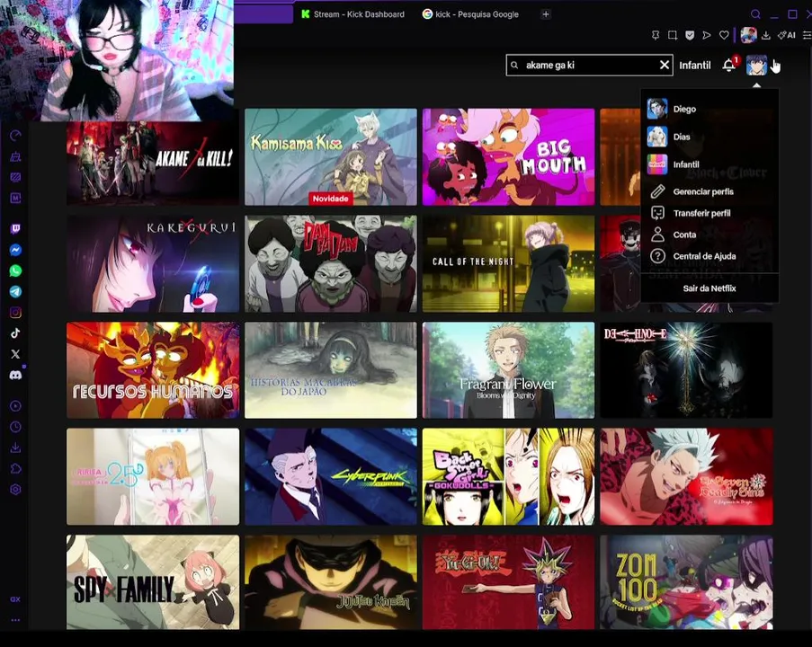
Task: Open the Kamisama Kiss title card
Action: (330, 157)
